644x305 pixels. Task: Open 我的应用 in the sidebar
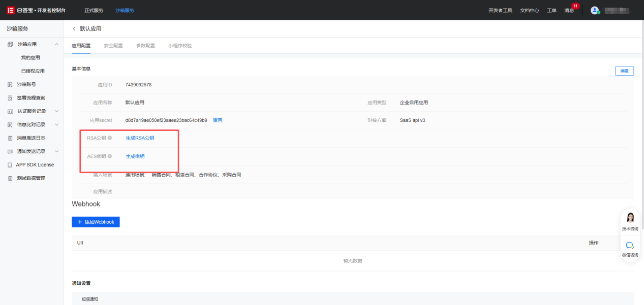pos(30,58)
